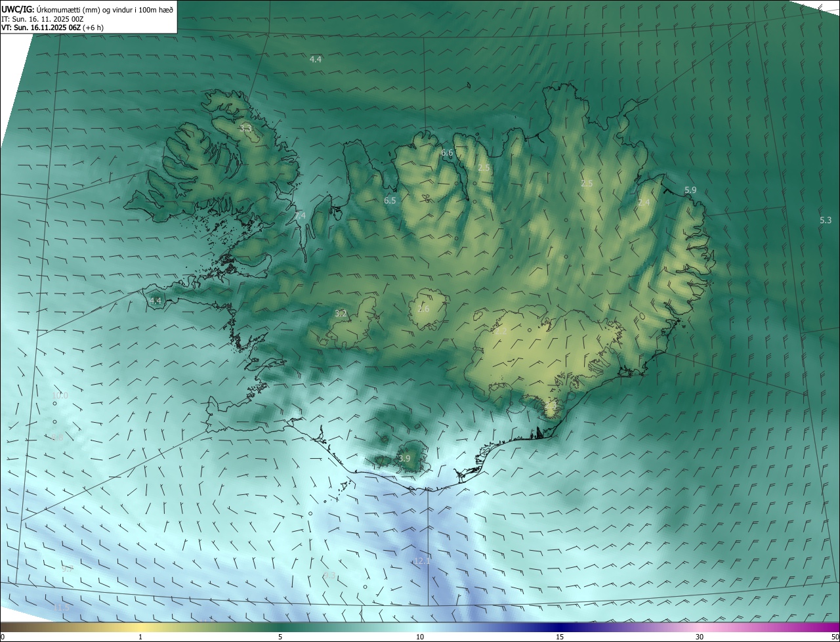Click the 7.4 precipitation value label
Viewport: 840px width, 642px height.
(x=300, y=215)
